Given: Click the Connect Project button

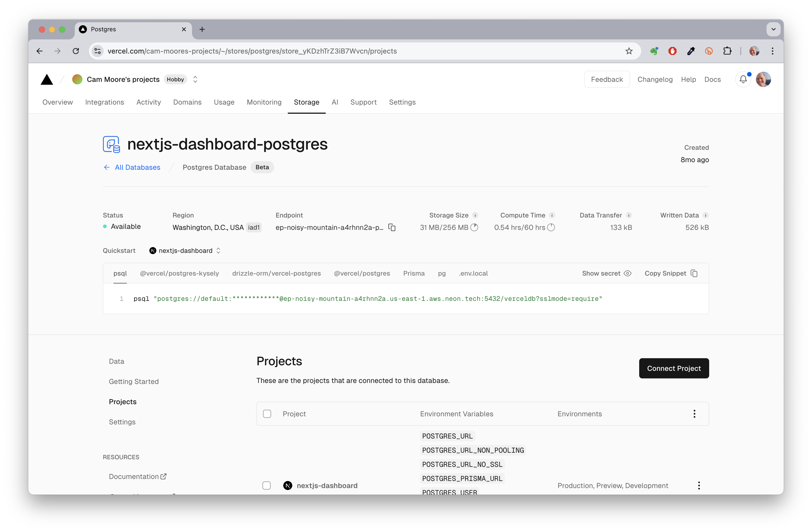Looking at the screenshot, I should coord(674,368).
